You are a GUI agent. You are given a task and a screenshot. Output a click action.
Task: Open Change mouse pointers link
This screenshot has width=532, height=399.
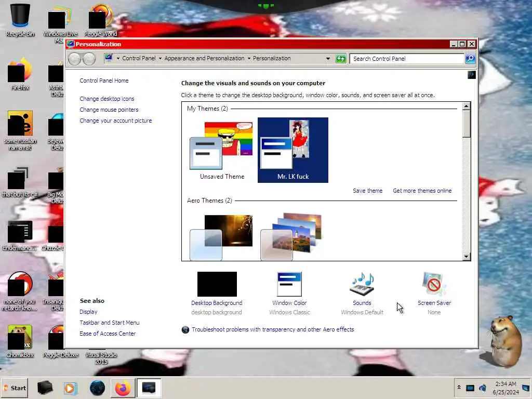[x=109, y=110]
